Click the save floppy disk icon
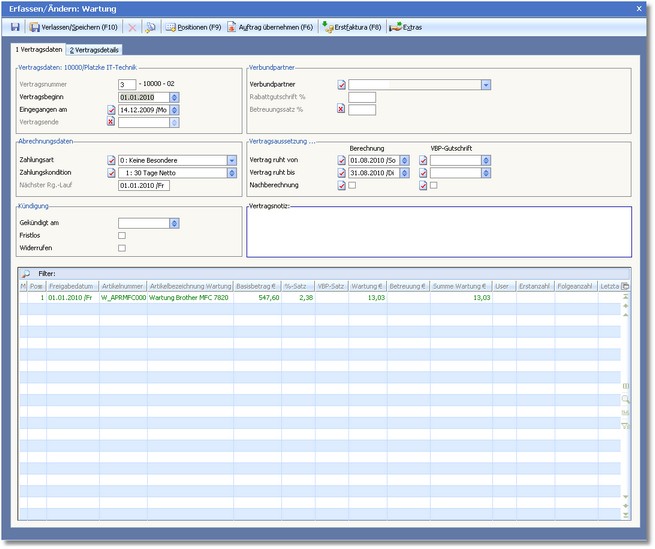This screenshot has width=655, height=549. tap(15, 27)
